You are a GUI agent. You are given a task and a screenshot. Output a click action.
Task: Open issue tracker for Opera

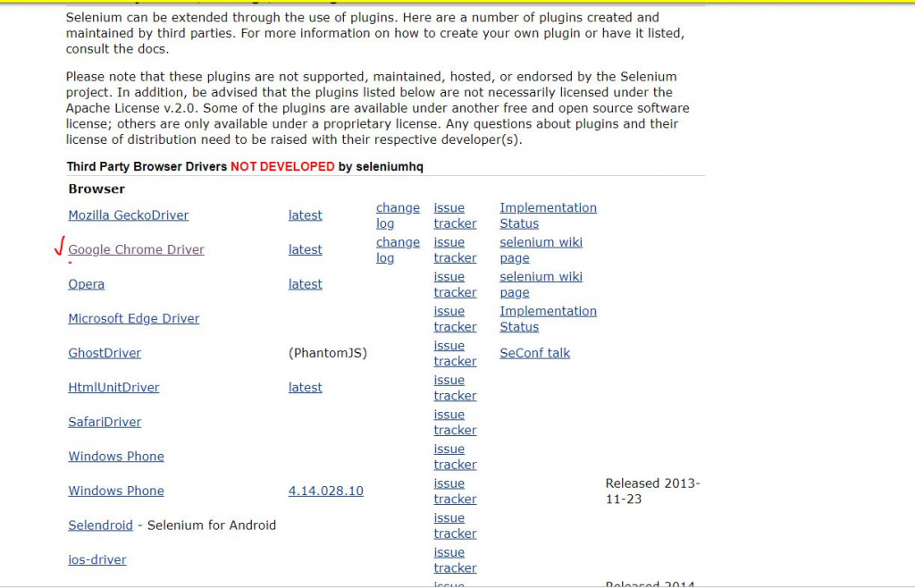coord(455,284)
